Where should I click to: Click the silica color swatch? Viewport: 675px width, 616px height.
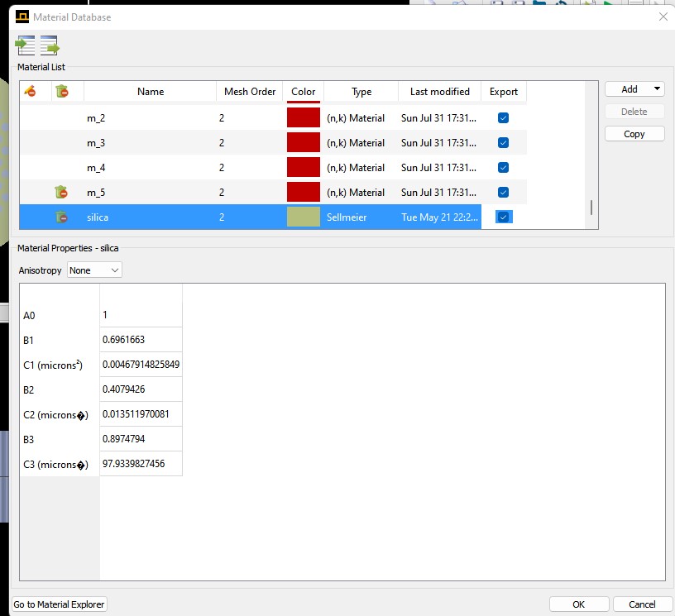click(x=303, y=217)
